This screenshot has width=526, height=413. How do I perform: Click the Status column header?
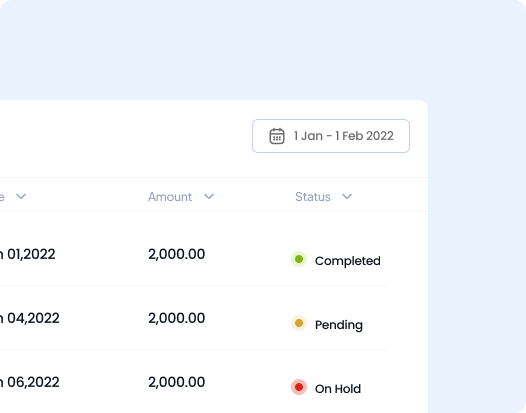click(x=313, y=197)
